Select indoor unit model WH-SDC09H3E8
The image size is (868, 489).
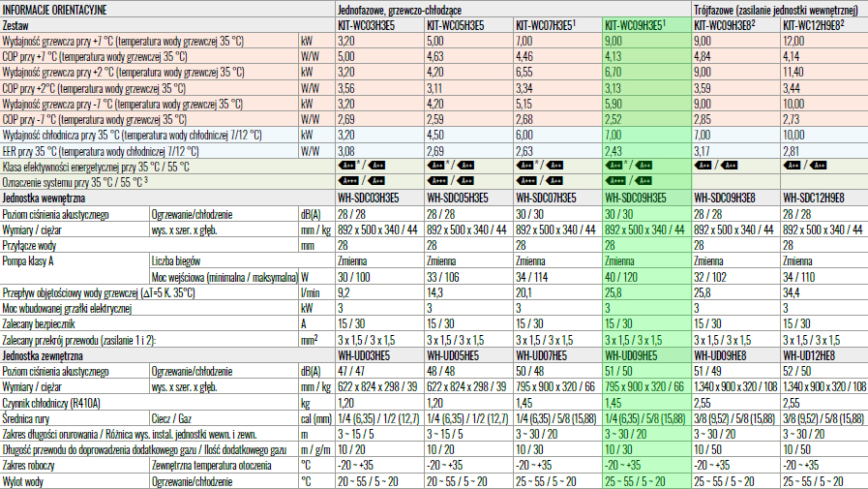(x=725, y=199)
